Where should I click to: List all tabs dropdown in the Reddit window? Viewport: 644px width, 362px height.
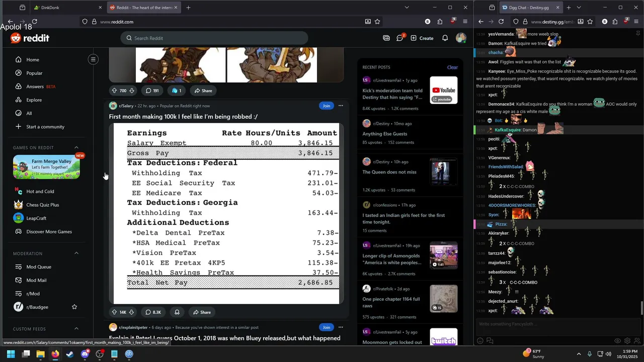click(407, 8)
